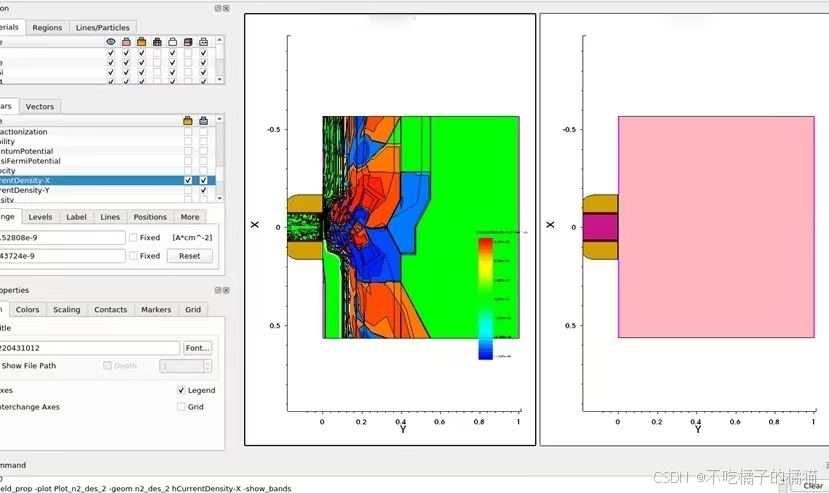Switch to the Vectors tab

pyautogui.click(x=40, y=106)
